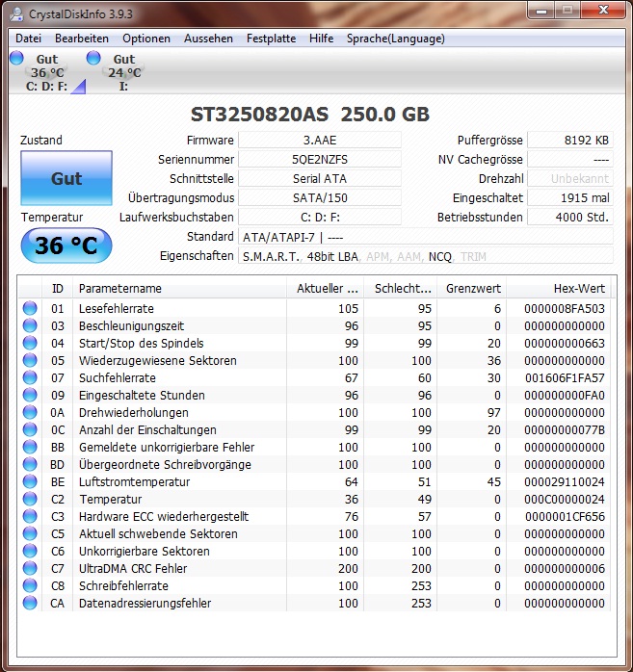Click the Übertragungsmodus field SATA/150
This screenshot has width=633, height=672.
pyautogui.click(x=320, y=198)
